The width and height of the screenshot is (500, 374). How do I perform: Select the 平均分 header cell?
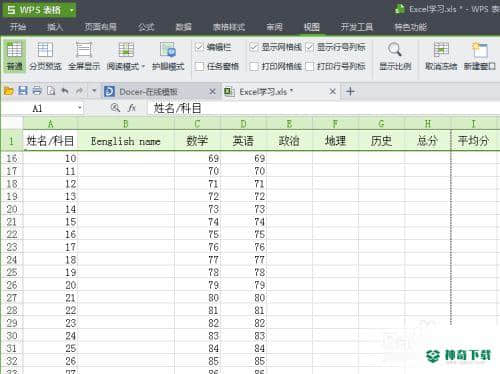pos(474,141)
